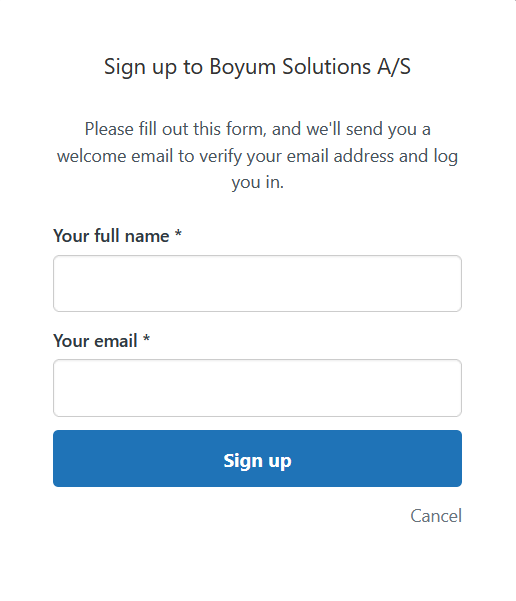This screenshot has height=601, width=516.
Task: Click the 'Please fill out this form' sentence
Action: pyautogui.click(x=257, y=129)
